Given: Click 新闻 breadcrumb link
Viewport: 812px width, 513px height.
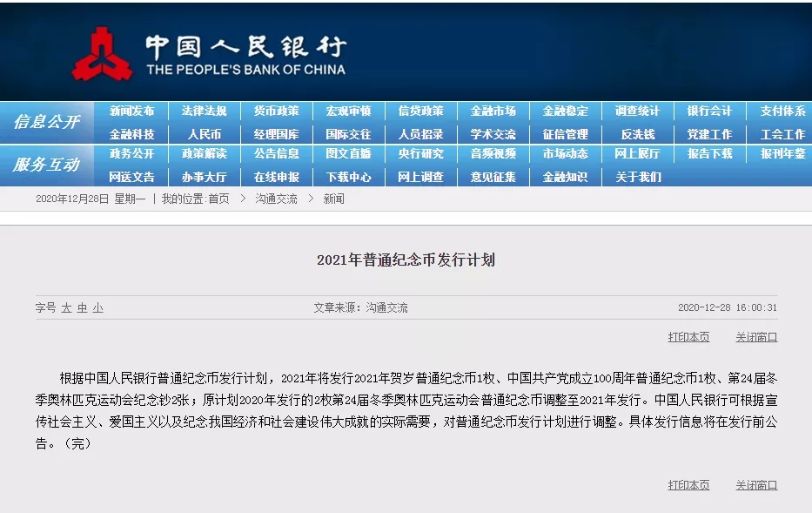Looking at the screenshot, I should (334, 199).
